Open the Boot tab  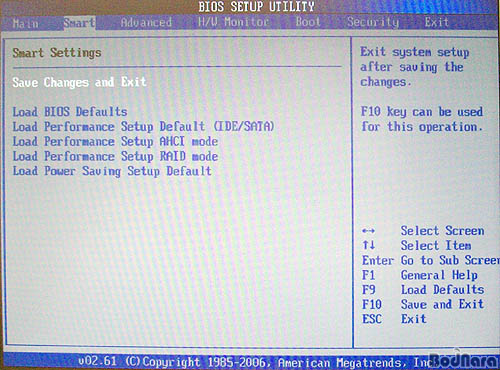(308, 22)
